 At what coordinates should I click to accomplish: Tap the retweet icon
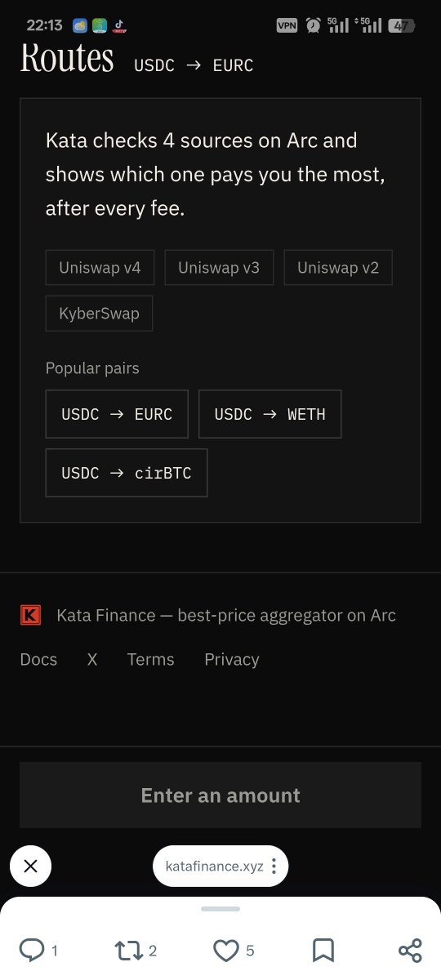[x=129, y=950]
